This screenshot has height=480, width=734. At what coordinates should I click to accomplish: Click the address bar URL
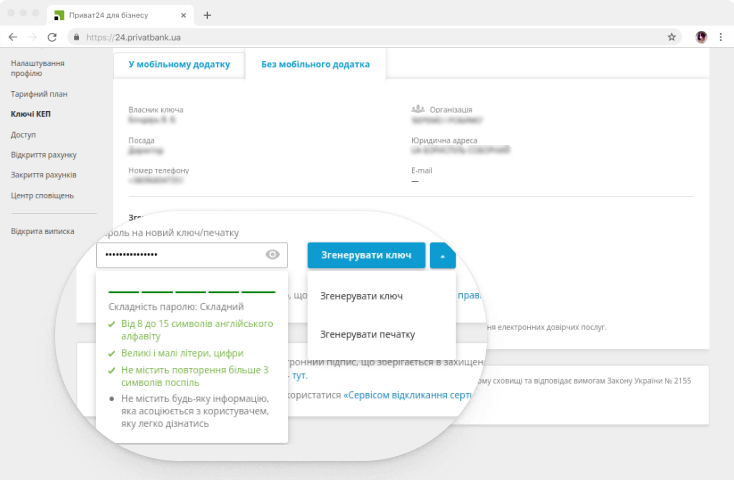[130, 36]
